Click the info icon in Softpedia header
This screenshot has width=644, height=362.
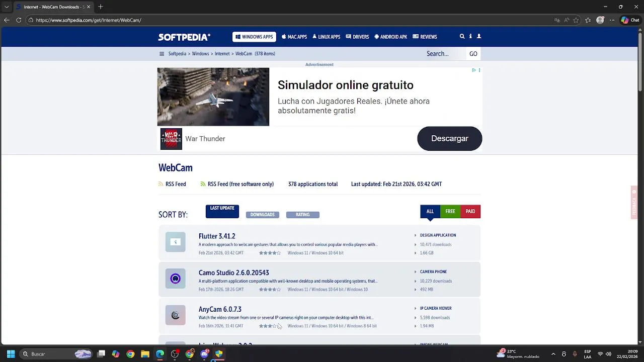click(x=470, y=37)
